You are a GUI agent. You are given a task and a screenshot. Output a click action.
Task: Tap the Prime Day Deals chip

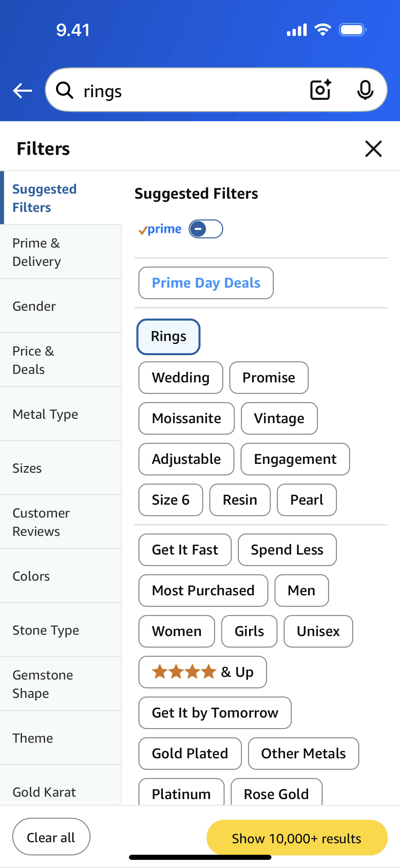click(x=206, y=283)
